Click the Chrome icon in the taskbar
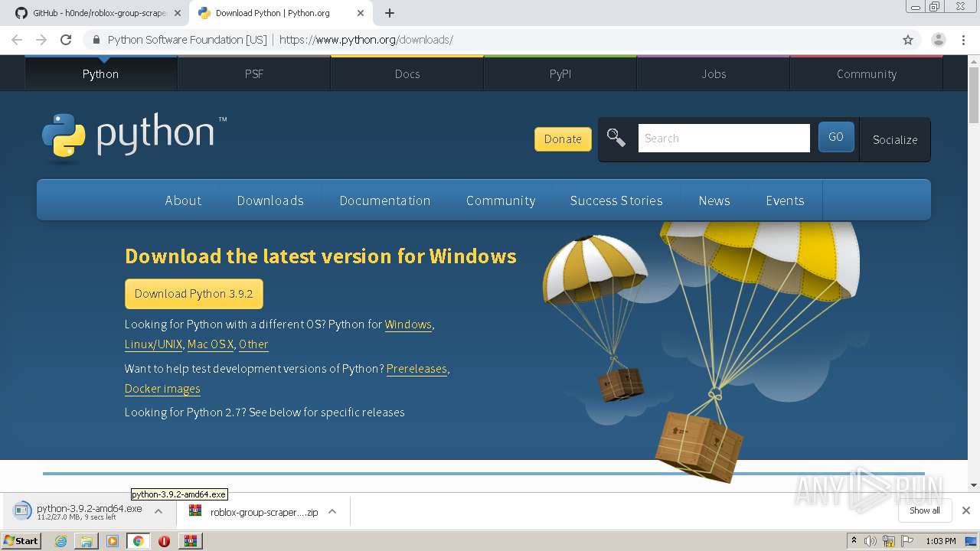980x551 pixels. tap(139, 541)
